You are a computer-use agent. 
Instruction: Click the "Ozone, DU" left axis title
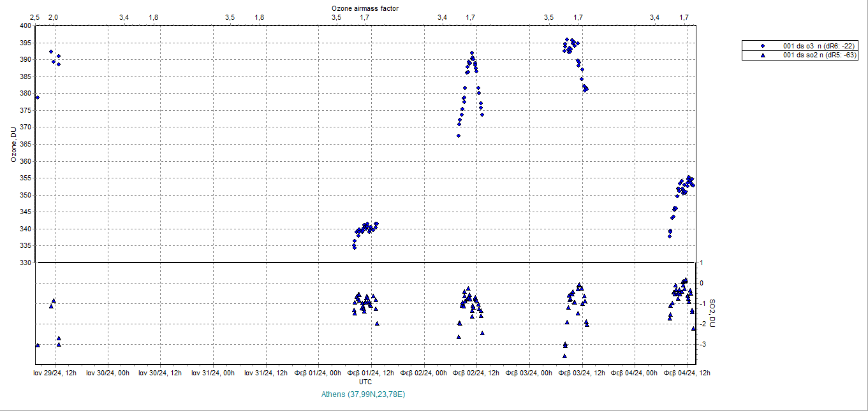[x=13, y=143]
